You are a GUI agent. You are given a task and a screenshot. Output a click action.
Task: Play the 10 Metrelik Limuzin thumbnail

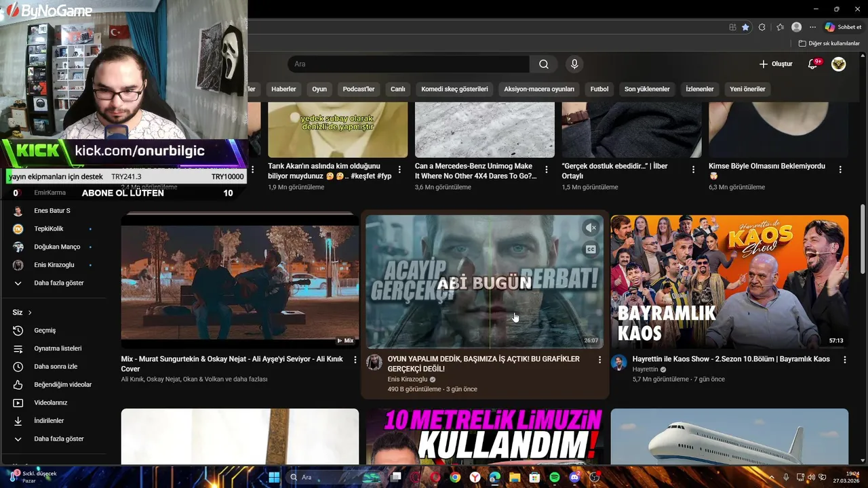(484, 436)
